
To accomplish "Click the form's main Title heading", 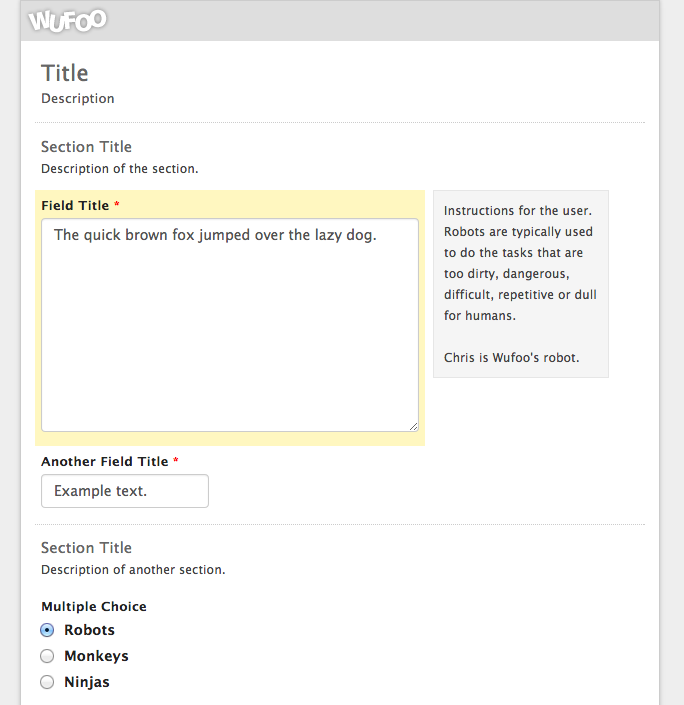I will pos(65,73).
